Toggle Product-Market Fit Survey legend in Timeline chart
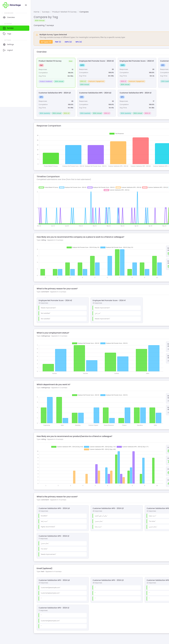The height and width of the screenshot is (644, 169). pos(48,187)
